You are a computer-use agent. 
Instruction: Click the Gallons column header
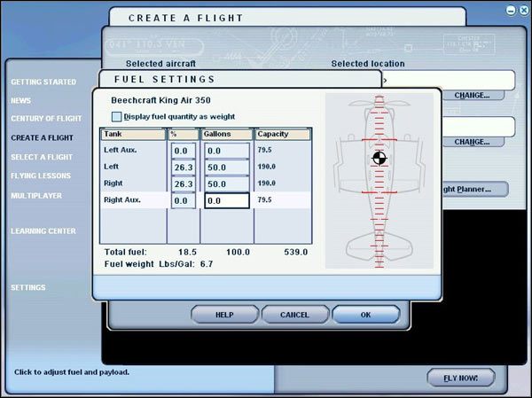coord(227,135)
